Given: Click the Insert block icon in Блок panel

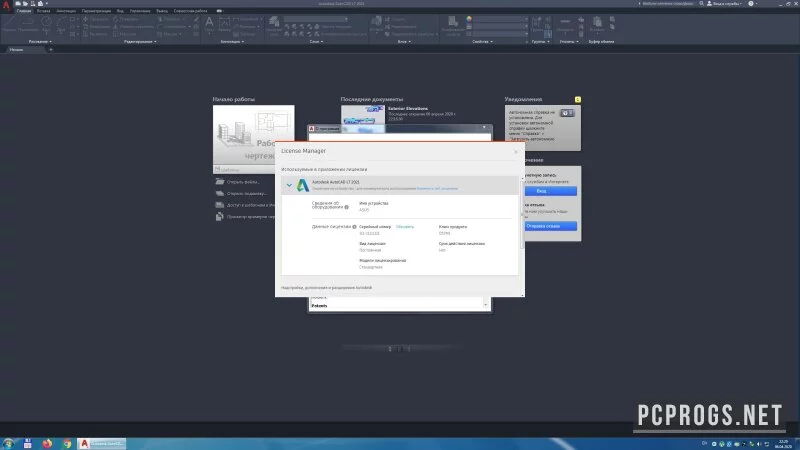Looking at the screenshot, I should point(377,24).
